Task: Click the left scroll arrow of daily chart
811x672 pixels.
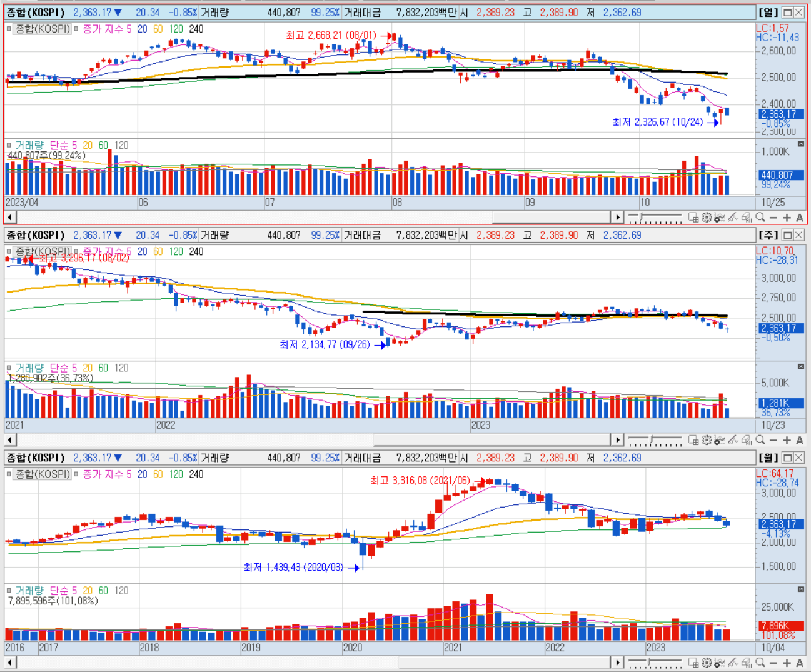Action: pos(10,218)
